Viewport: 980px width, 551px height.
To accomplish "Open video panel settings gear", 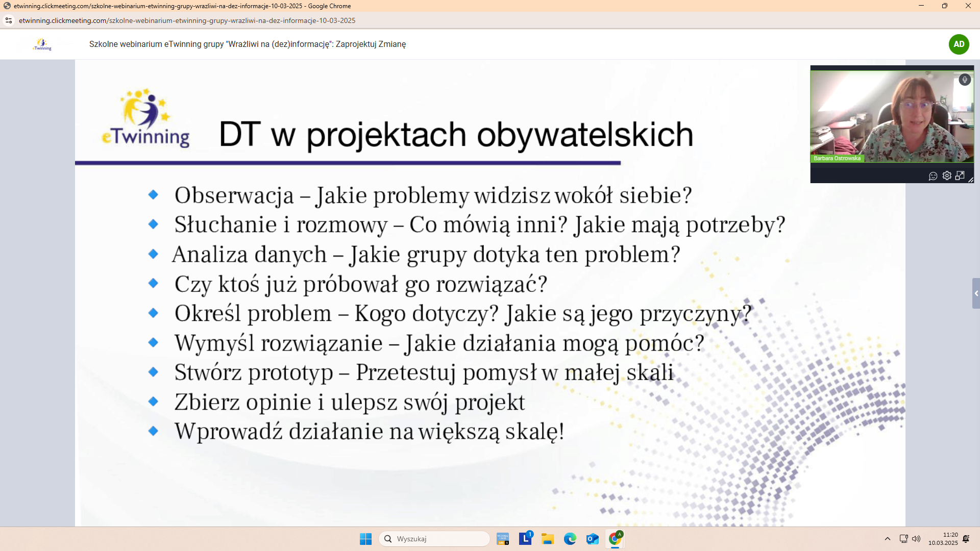I will click(x=947, y=176).
